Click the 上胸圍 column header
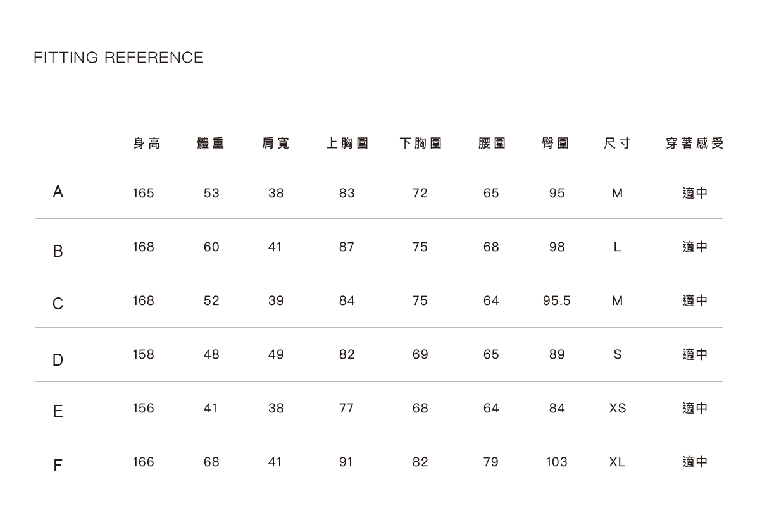The height and width of the screenshot is (532, 760). (347, 144)
